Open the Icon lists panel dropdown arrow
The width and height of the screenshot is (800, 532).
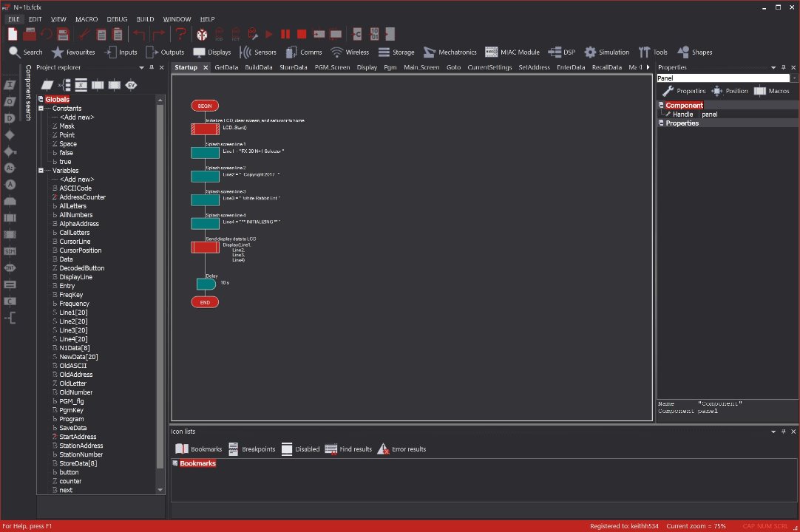pyautogui.click(x=773, y=432)
